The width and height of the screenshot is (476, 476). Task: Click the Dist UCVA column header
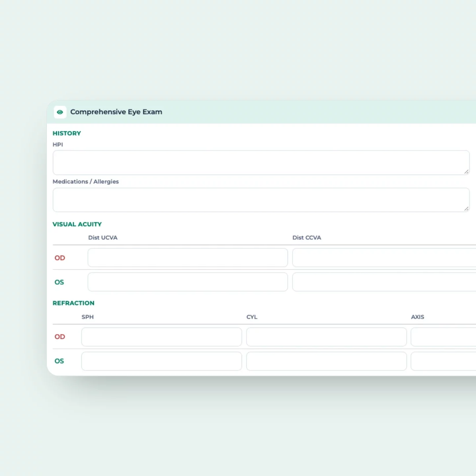coord(103,238)
